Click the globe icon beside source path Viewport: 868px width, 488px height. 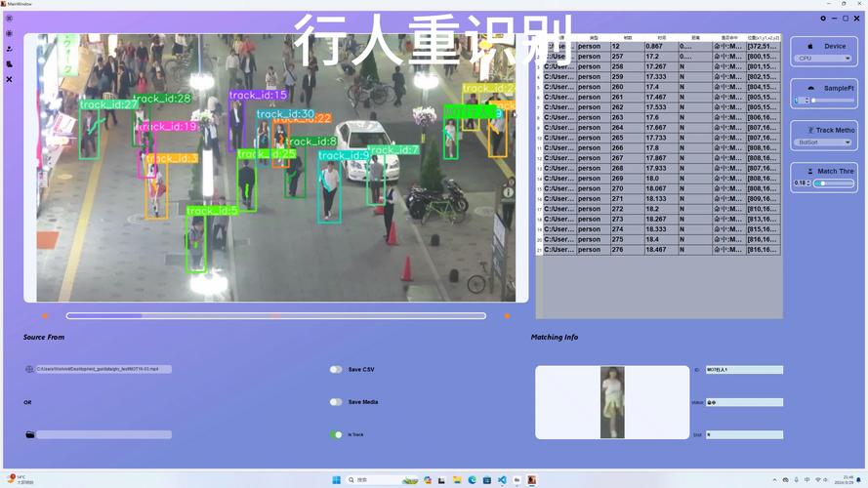click(29, 369)
